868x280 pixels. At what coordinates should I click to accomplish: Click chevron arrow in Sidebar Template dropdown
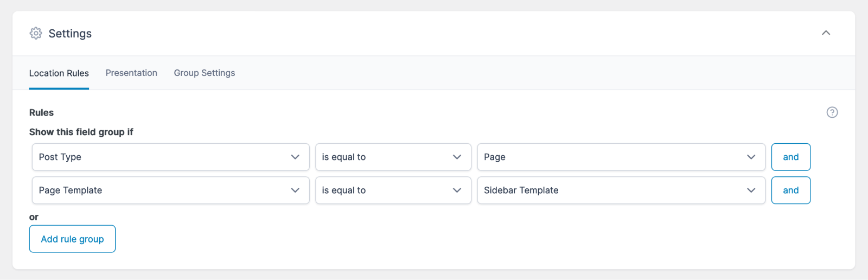point(751,190)
